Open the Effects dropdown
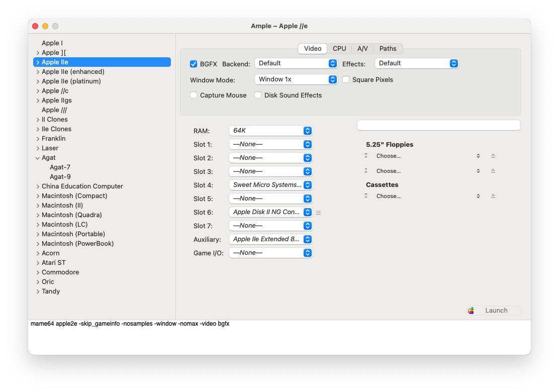This screenshot has width=559, height=392. [416, 63]
